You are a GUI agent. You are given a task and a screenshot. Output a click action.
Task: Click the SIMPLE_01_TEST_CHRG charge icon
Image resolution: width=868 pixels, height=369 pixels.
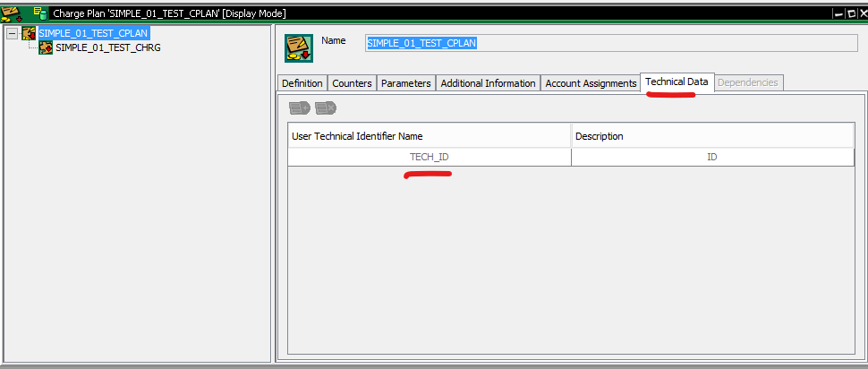[46, 47]
